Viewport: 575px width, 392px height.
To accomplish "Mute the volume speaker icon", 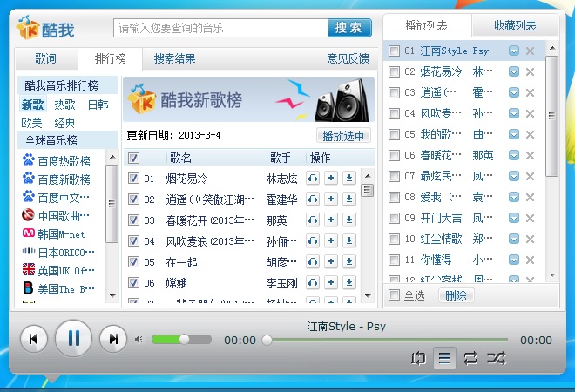I will (x=139, y=340).
